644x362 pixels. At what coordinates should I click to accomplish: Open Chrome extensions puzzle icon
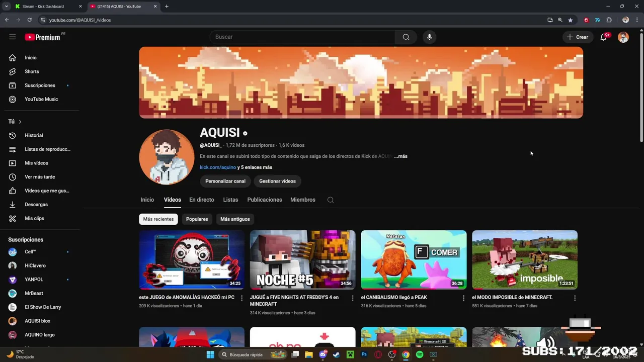point(609,20)
